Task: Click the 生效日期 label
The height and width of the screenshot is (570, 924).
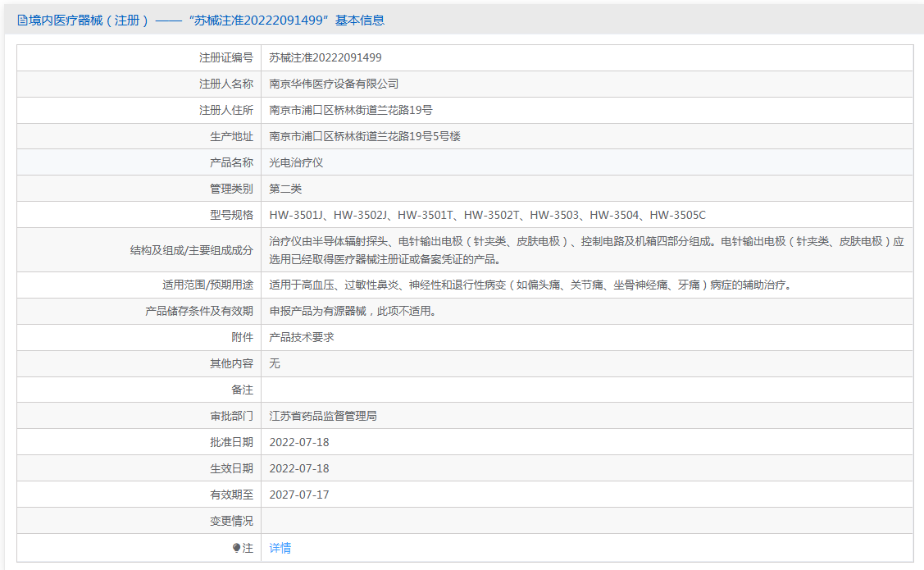Action: (231, 468)
